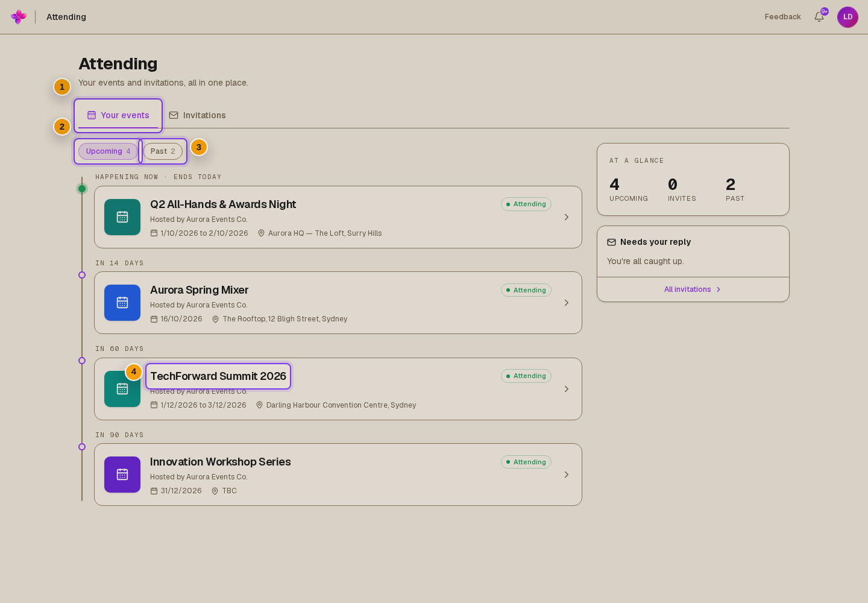The height and width of the screenshot is (603, 868).
Task: Select the Past filter chip
Action: [x=163, y=151]
